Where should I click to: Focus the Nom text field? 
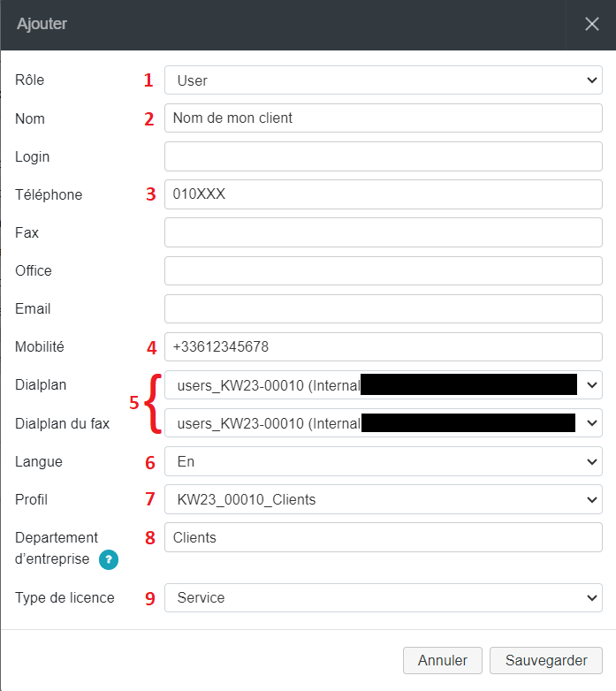click(383, 118)
